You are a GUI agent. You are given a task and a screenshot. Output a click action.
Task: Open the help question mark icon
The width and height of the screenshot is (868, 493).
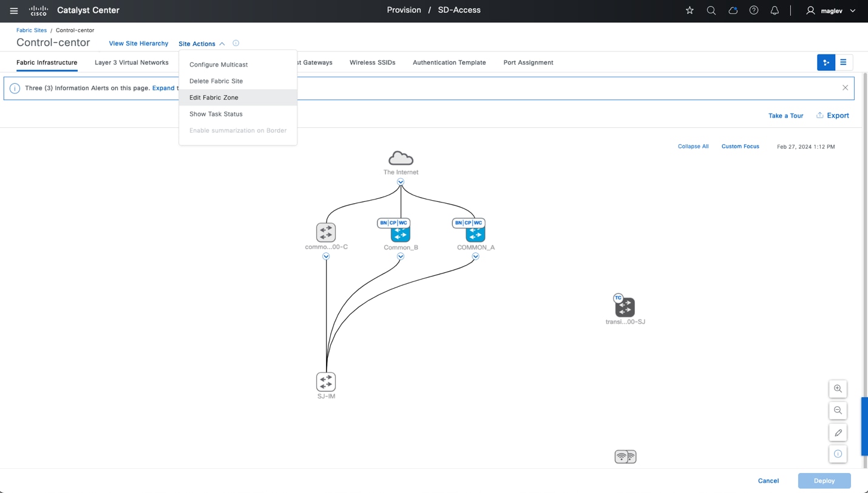tap(754, 10)
